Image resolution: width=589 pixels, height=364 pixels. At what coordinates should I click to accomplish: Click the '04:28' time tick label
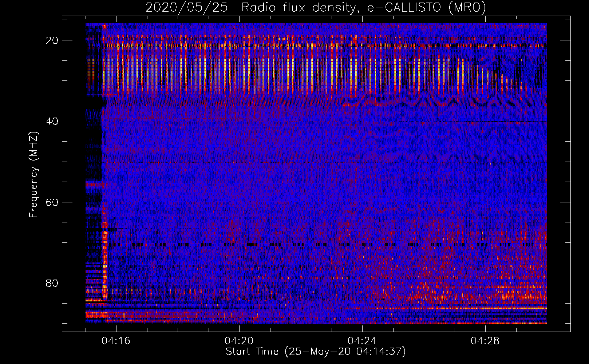click(485, 341)
